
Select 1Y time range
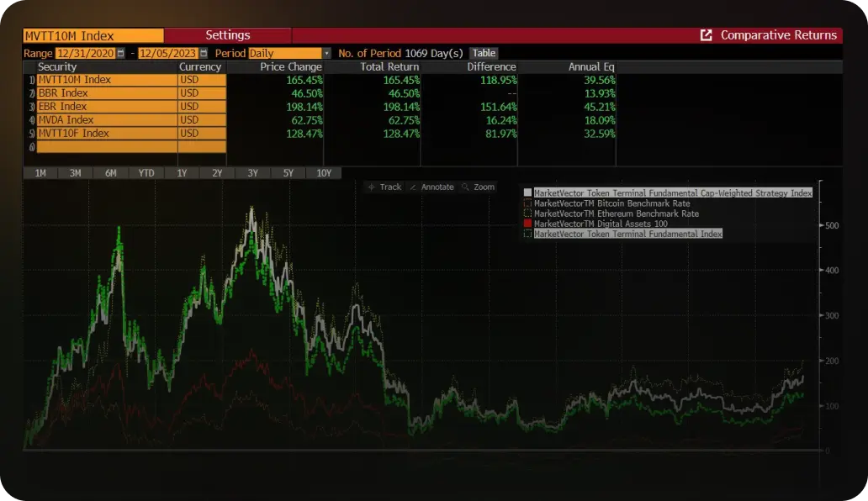(x=182, y=173)
